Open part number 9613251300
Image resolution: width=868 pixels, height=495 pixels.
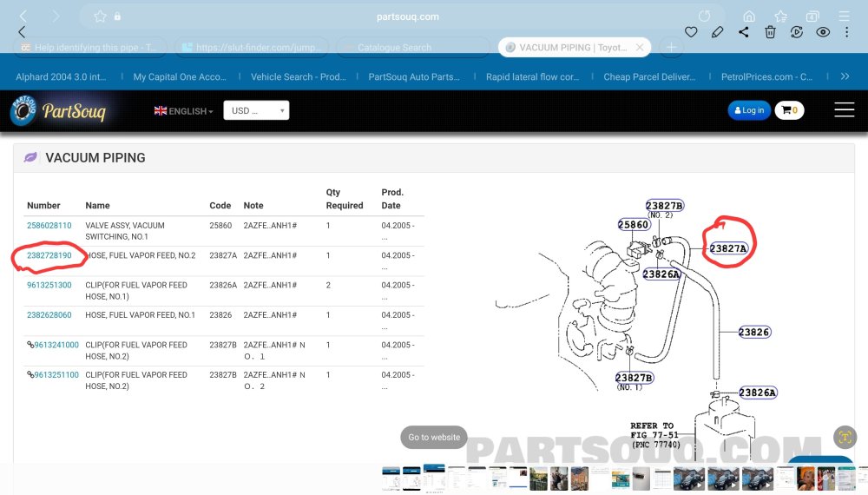(x=49, y=285)
